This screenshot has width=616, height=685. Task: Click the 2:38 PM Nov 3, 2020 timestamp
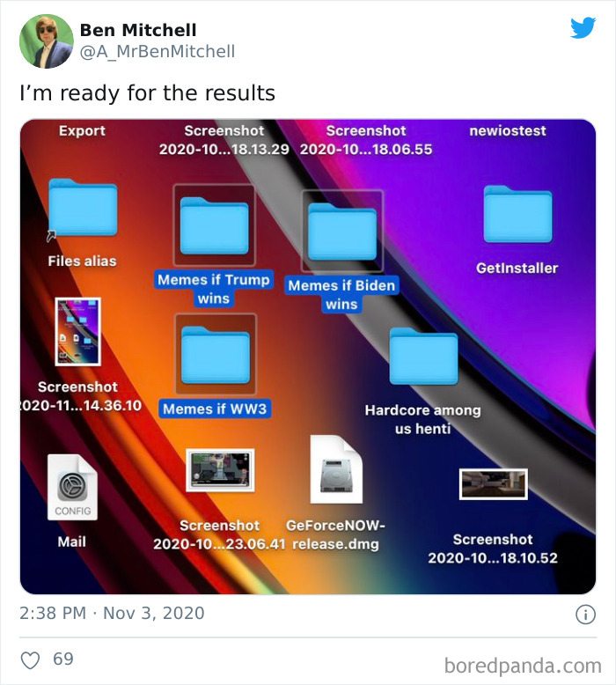pos(112,613)
